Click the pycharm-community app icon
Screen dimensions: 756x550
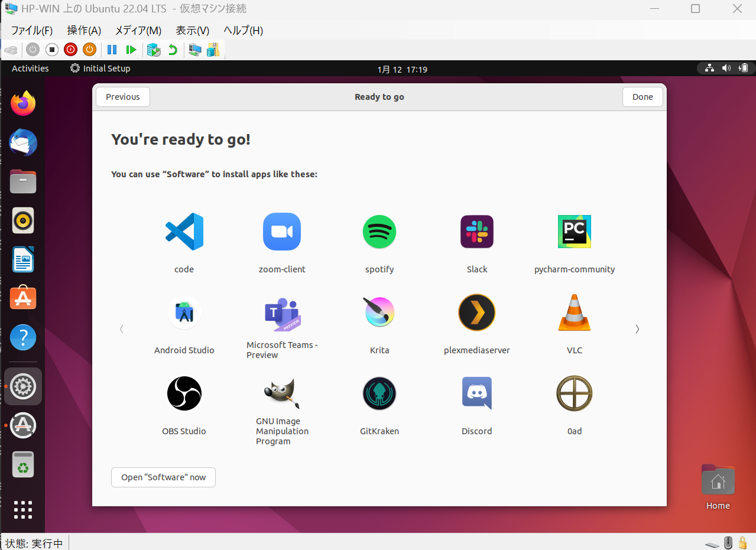pyautogui.click(x=575, y=232)
